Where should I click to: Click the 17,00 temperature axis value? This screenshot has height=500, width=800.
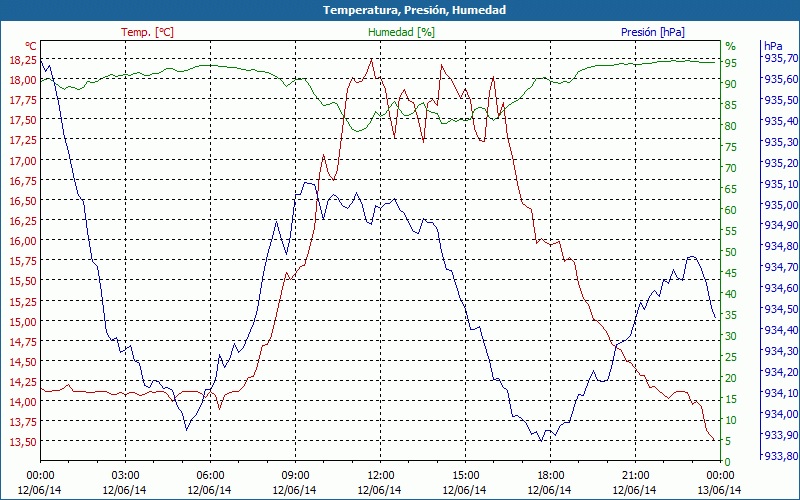(23, 161)
